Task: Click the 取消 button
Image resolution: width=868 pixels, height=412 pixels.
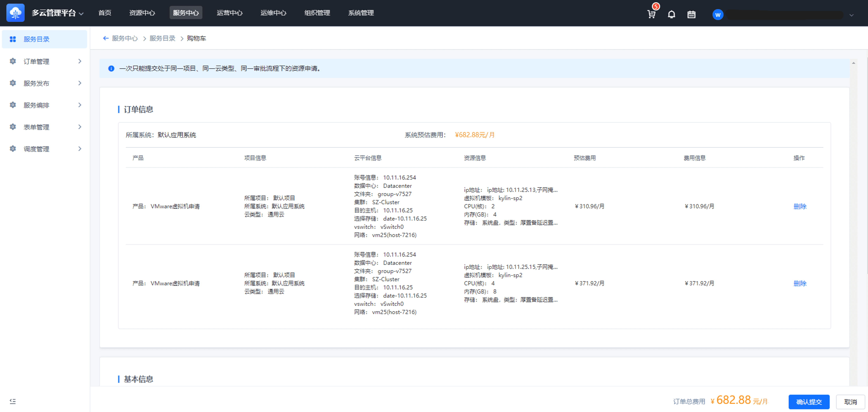Action: (x=850, y=402)
